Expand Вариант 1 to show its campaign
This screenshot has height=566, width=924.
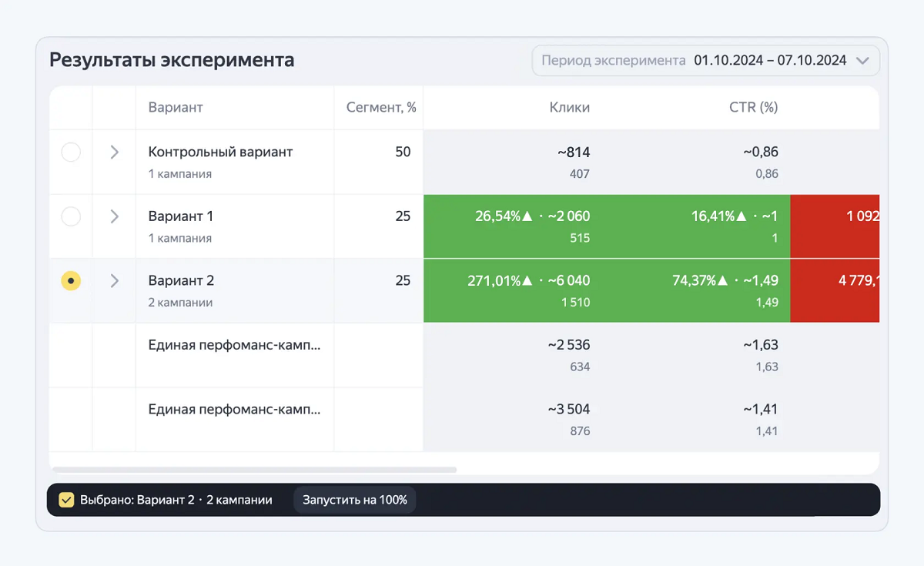click(x=114, y=216)
